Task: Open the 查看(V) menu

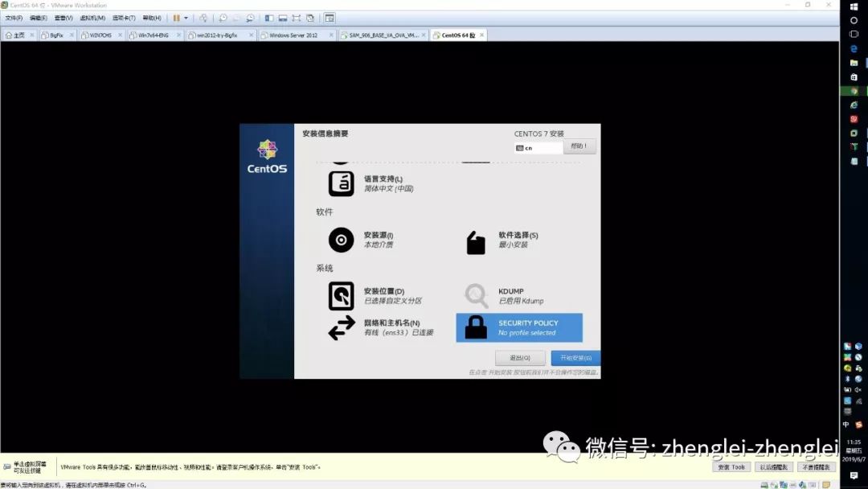Action: pyautogui.click(x=63, y=18)
